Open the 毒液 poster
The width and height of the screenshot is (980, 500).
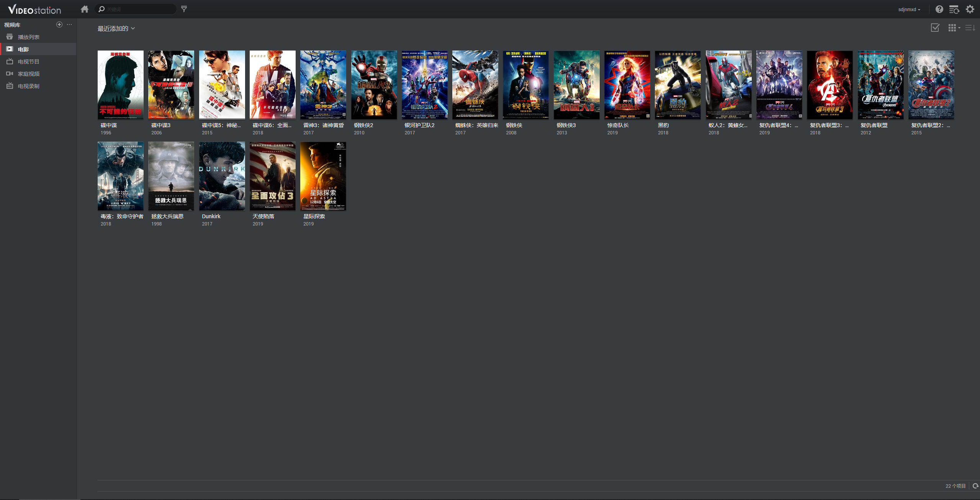coord(121,176)
